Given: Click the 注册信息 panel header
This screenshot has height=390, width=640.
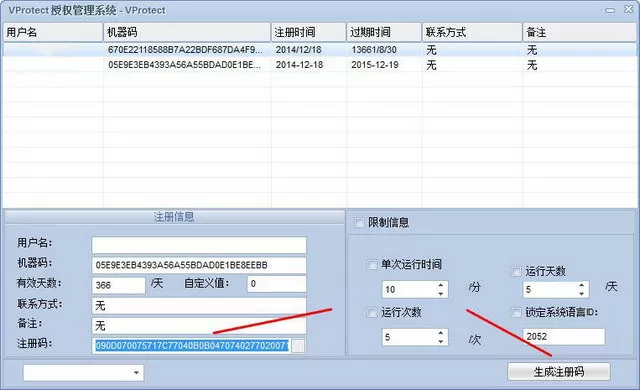Looking at the screenshot, I should click(x=174, y=217).
